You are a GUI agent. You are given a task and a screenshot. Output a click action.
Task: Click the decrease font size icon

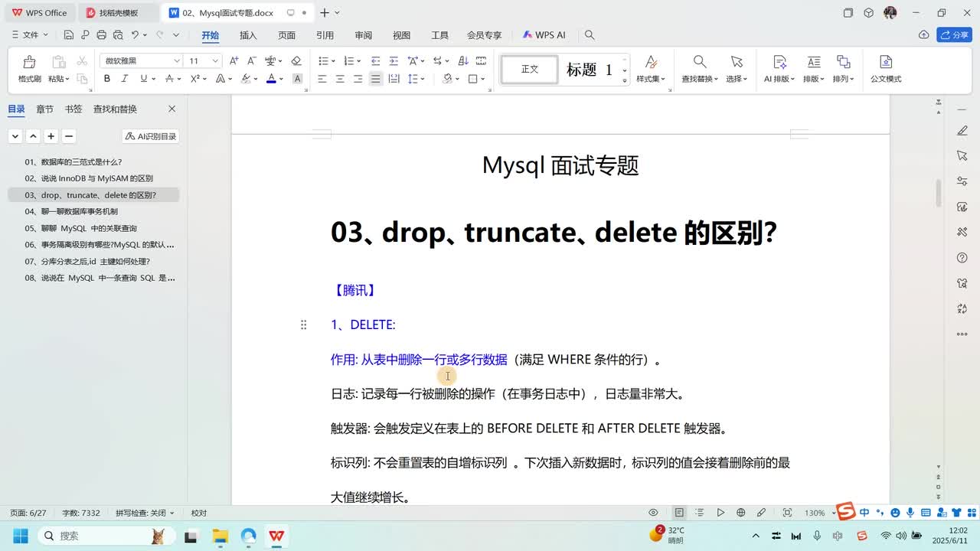(x=251, y=61)
